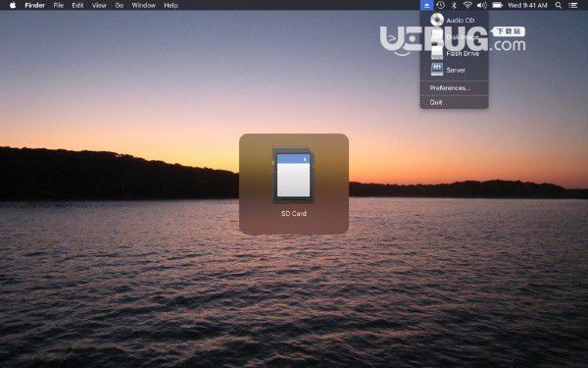The width and height of the screenshot is (588, 368).
Task: Open the Help menu
Action: click(x=171, y=5)
